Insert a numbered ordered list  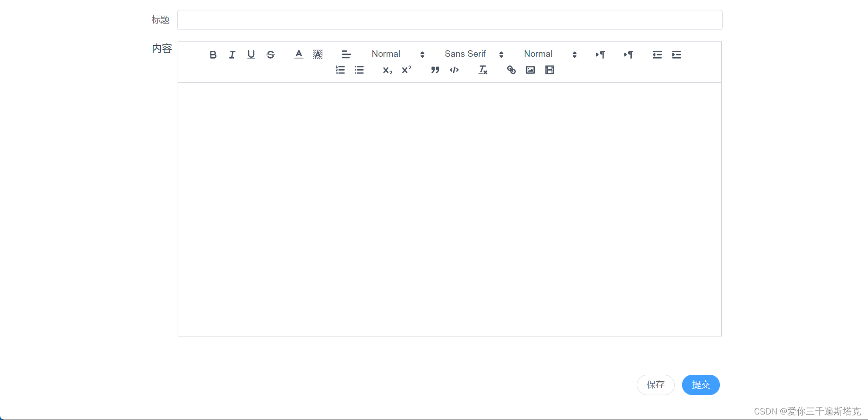click(340, 70)
